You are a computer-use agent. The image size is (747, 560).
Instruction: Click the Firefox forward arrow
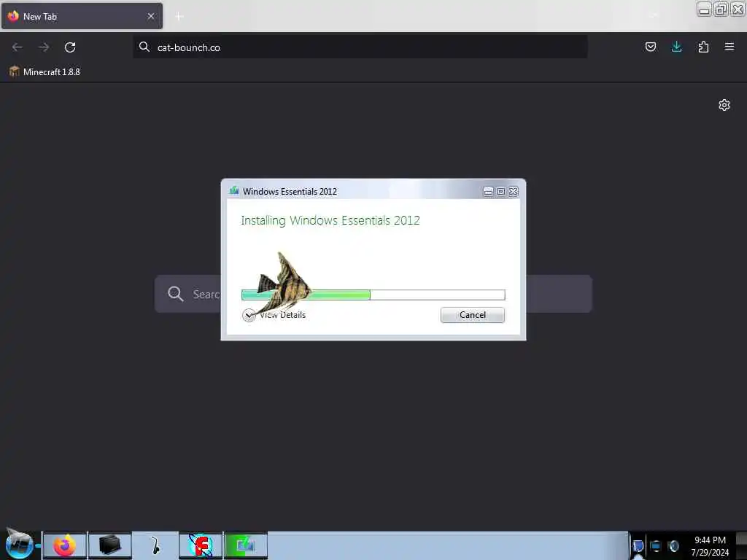(x=44, y=47)
